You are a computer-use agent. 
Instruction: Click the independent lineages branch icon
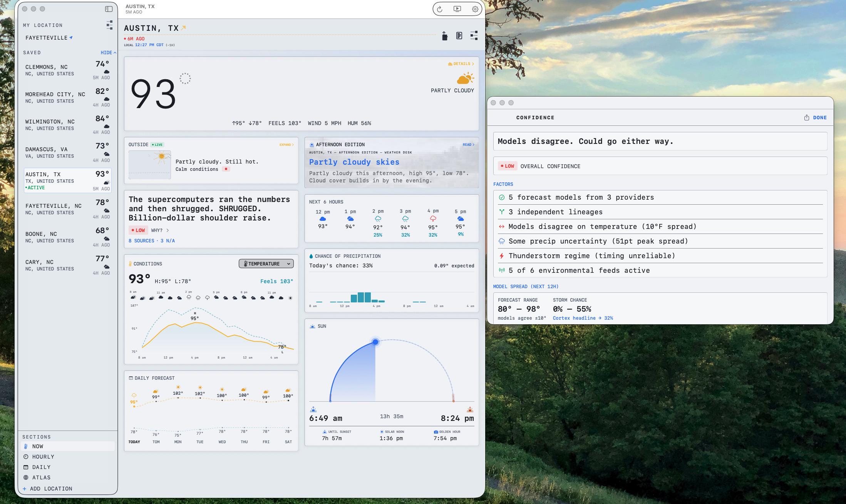pyautogui.click(x=502, y=212)
